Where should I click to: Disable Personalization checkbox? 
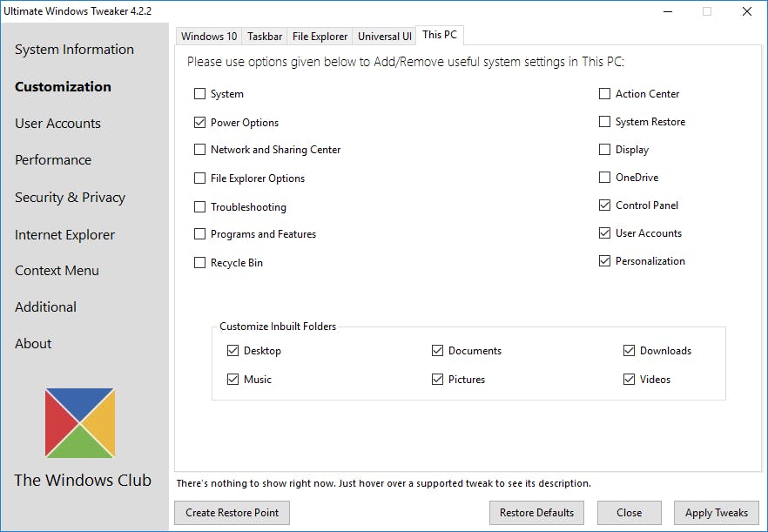tap(605, 261)
